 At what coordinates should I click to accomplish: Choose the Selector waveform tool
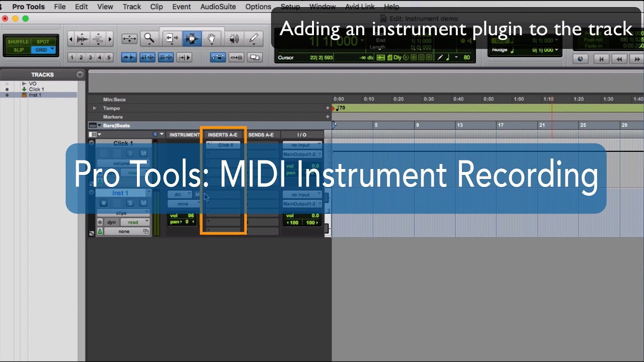[x=192, y=38]
